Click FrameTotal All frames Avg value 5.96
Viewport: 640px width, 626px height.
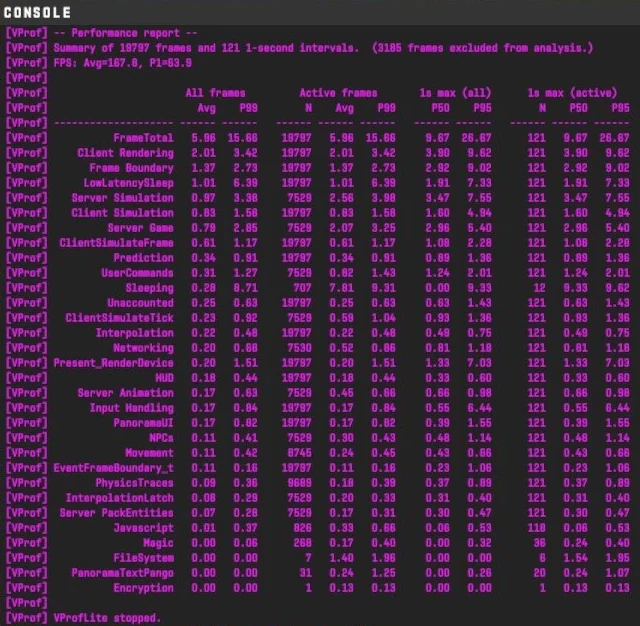point(203,138)
